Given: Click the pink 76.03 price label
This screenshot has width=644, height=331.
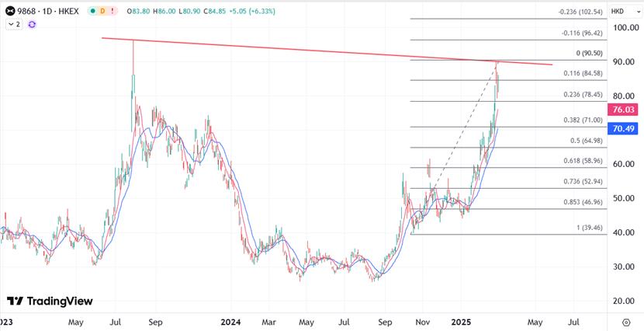Looking at the screenshot, I should (624, 110).
